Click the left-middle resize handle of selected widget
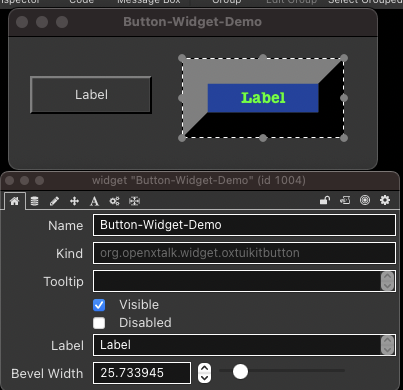This screenshot has width=403, height=390. pos(181,98)
